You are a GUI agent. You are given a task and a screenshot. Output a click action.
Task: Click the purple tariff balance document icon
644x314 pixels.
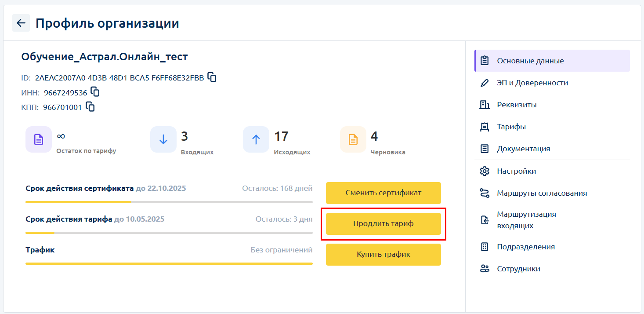(39, 139)
